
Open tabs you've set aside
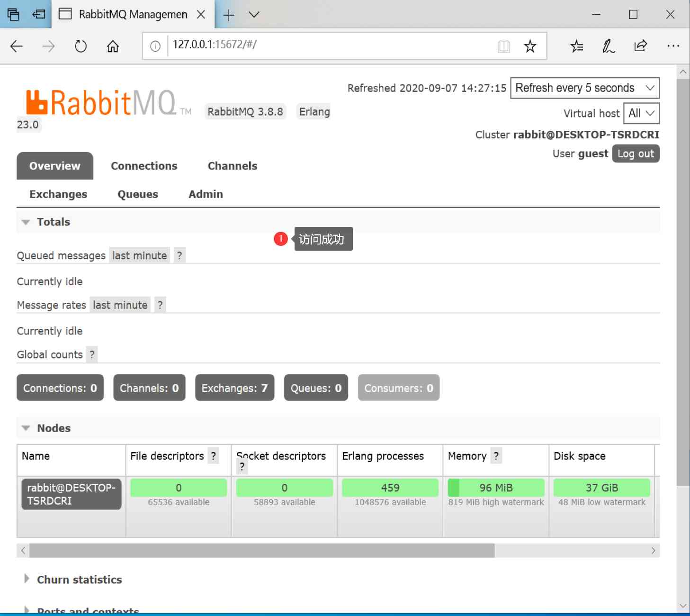(13, 15)
